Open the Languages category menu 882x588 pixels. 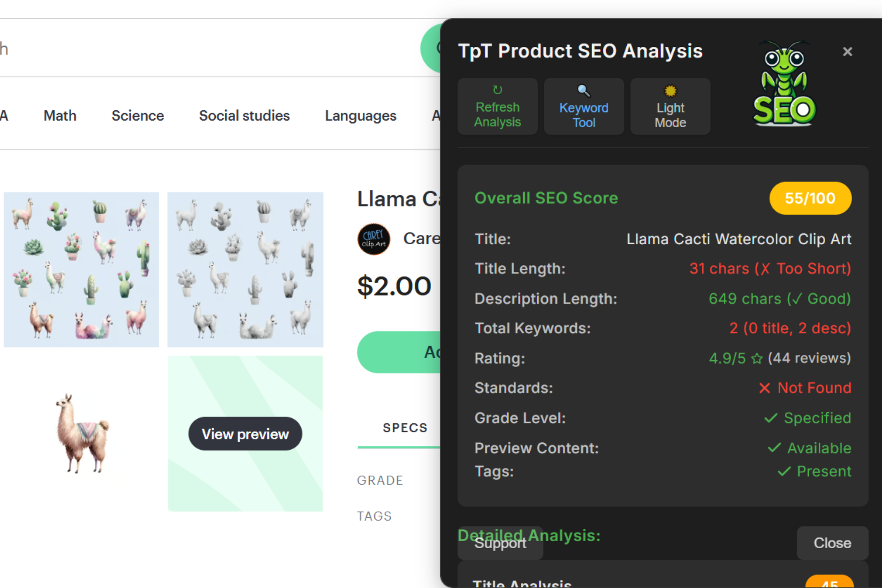click(x=360, y=115)
